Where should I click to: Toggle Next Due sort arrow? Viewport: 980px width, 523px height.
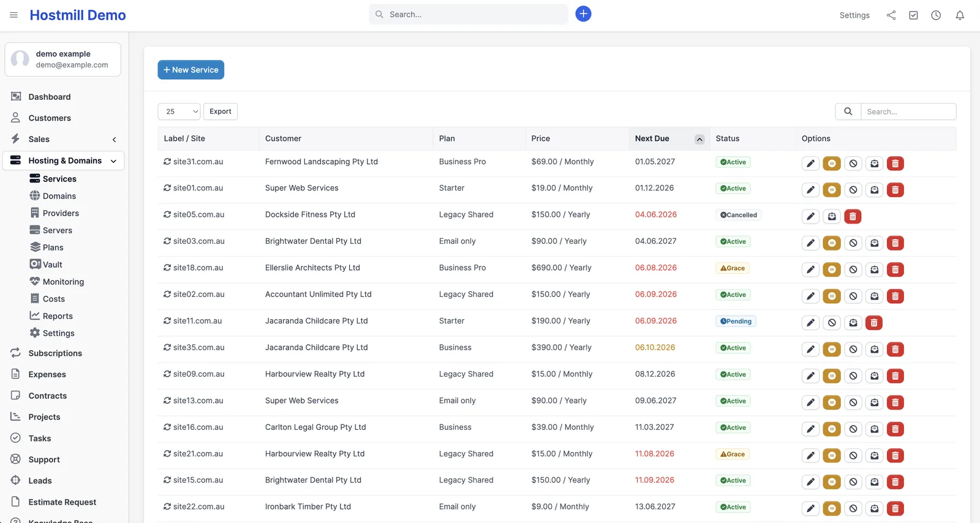[699, 139]
